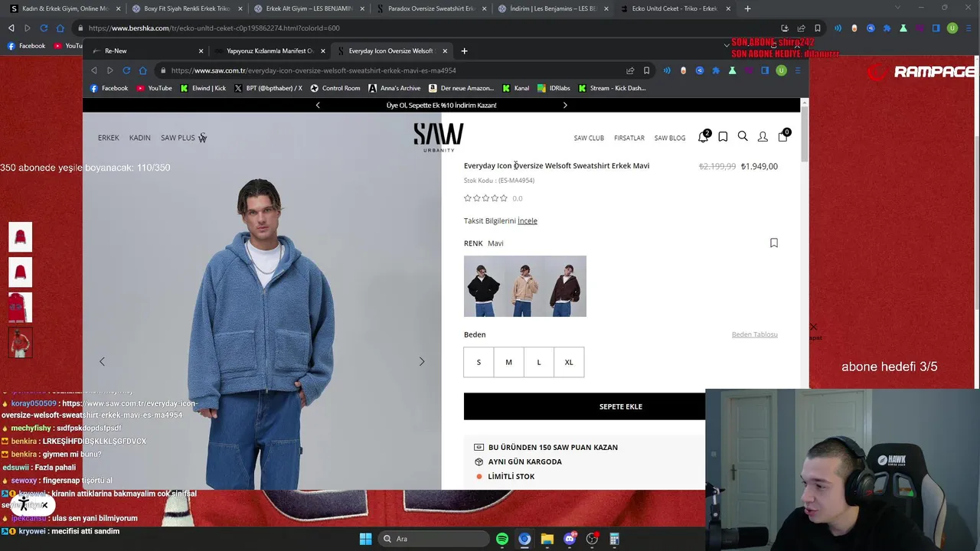Open Anna's Archive bookmark
This screenshot has width=980, height=551.
click(x=395, y=88)
